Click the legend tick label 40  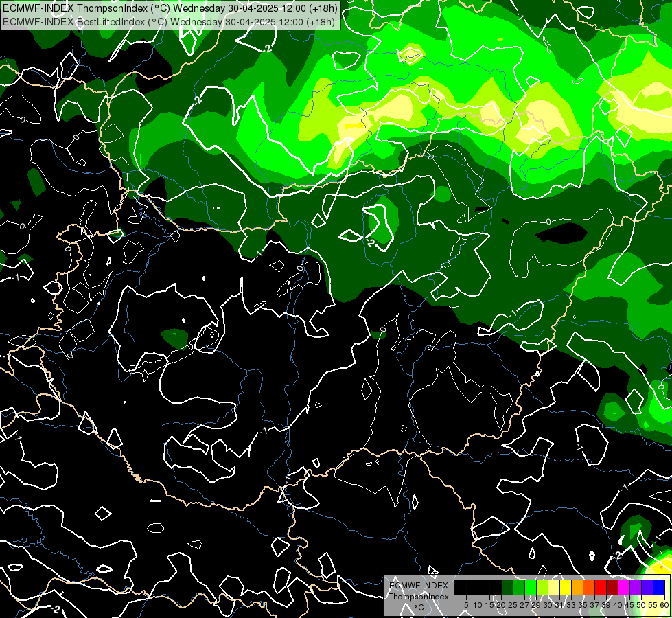click(618, 605)
